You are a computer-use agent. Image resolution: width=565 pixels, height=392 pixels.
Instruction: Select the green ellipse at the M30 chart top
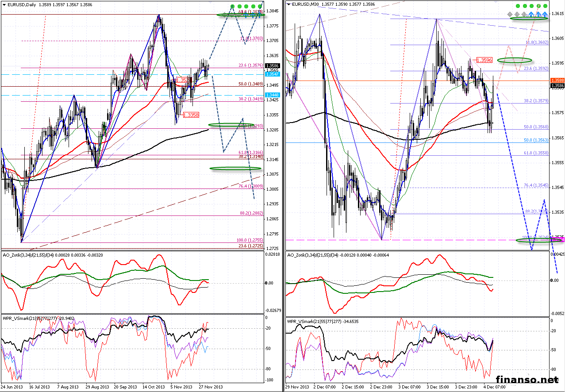pos(529,19)
